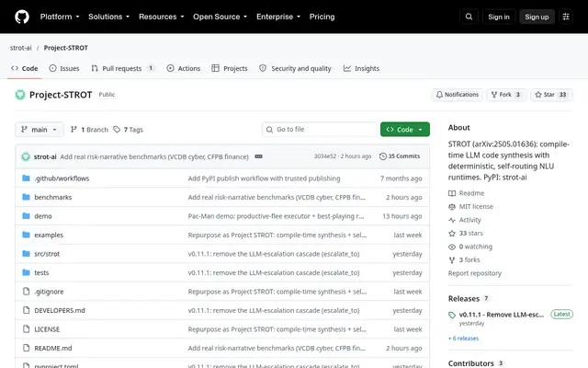Switch to the Projects tab

(230, 68)
